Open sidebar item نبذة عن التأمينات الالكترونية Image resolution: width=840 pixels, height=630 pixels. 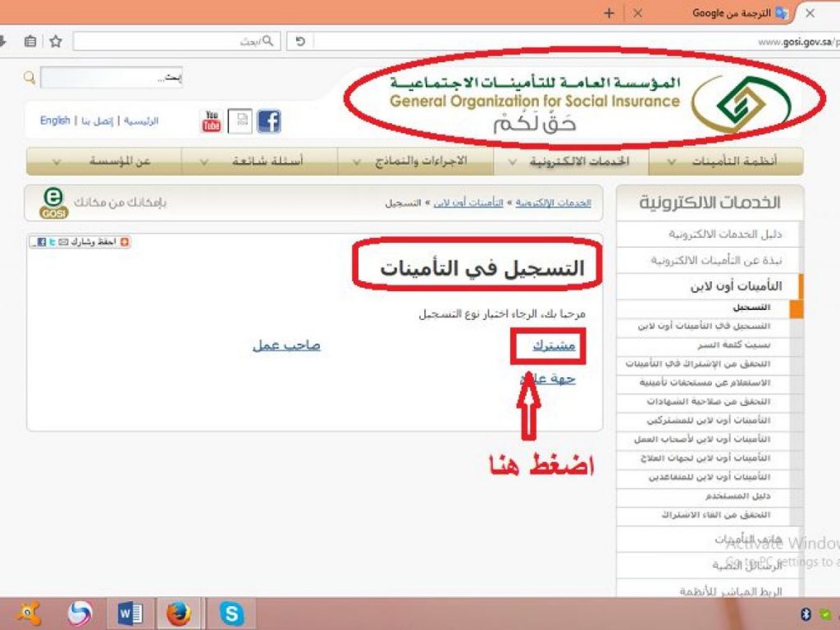pos(716,260)
